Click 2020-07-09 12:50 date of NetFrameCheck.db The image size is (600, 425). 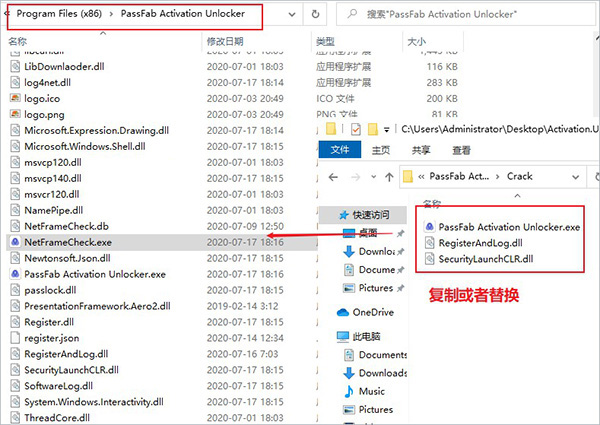tap(245, 226)
